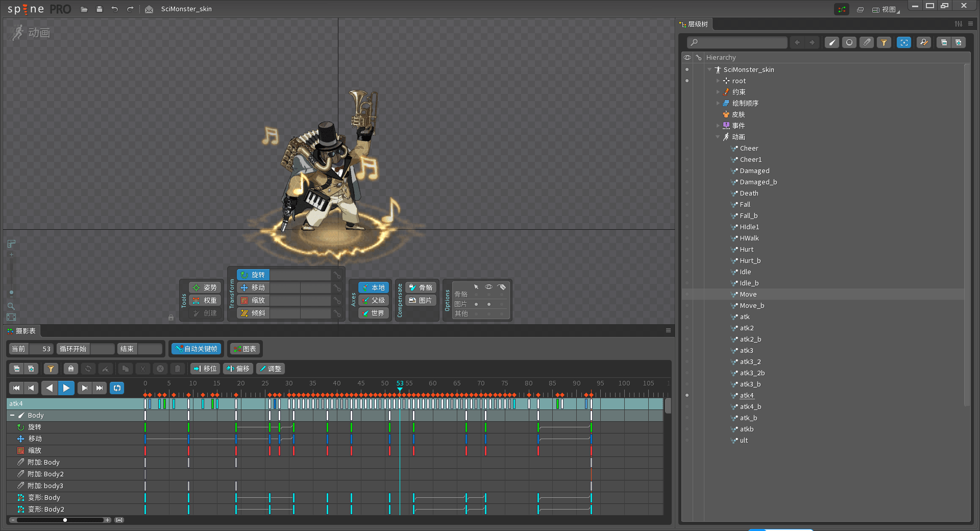Screen dimensions: 980x531
Task: Expand all hierarchy nodes icon
Action: click(958, 42)
